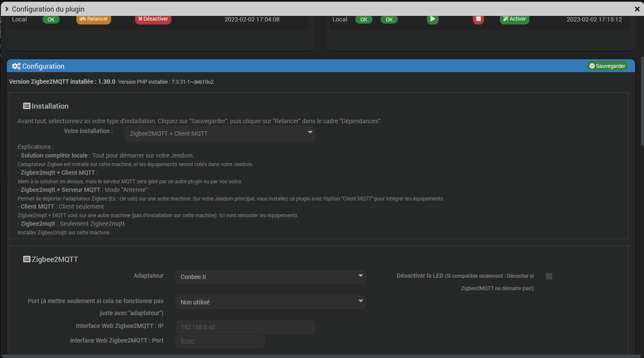Click the green Activer button
This screenshot has width=644, height=358.
click(x=514, y=19)
